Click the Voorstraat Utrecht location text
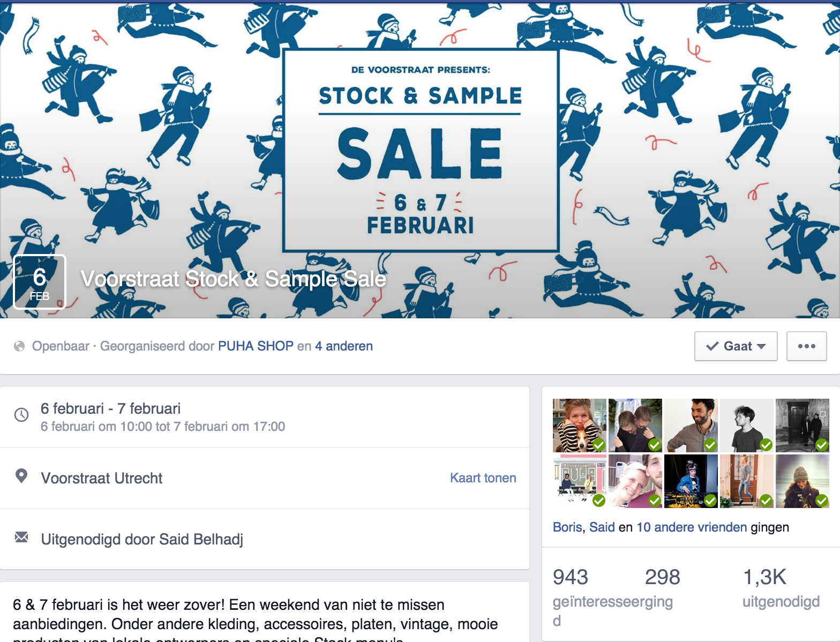The height and width of the screenshot is (642, 840). (102, 478)
